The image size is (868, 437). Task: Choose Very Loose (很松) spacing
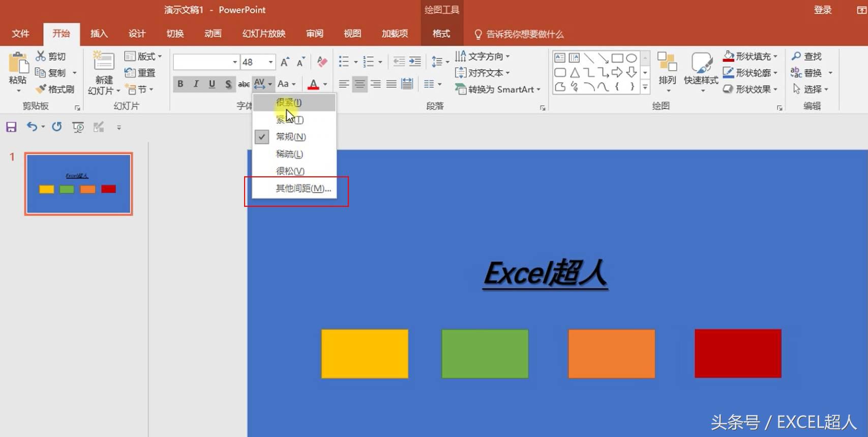[294, 171]
